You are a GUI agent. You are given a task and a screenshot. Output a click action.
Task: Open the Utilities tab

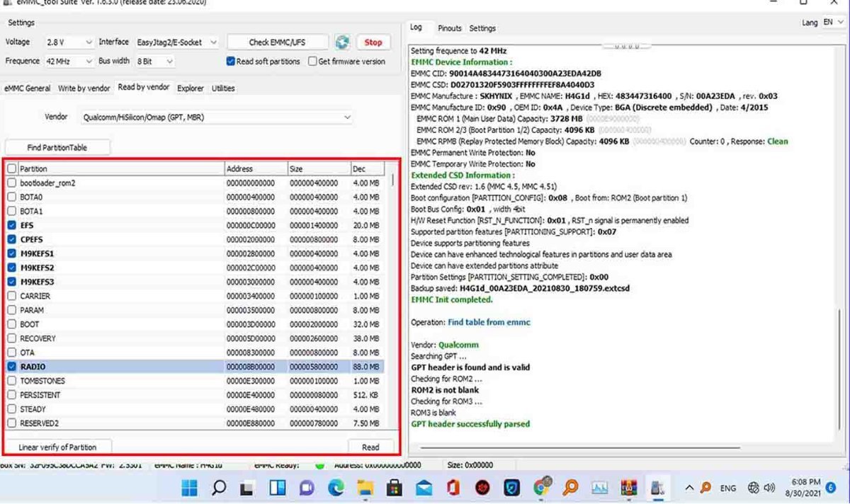(x=223, y=88)
